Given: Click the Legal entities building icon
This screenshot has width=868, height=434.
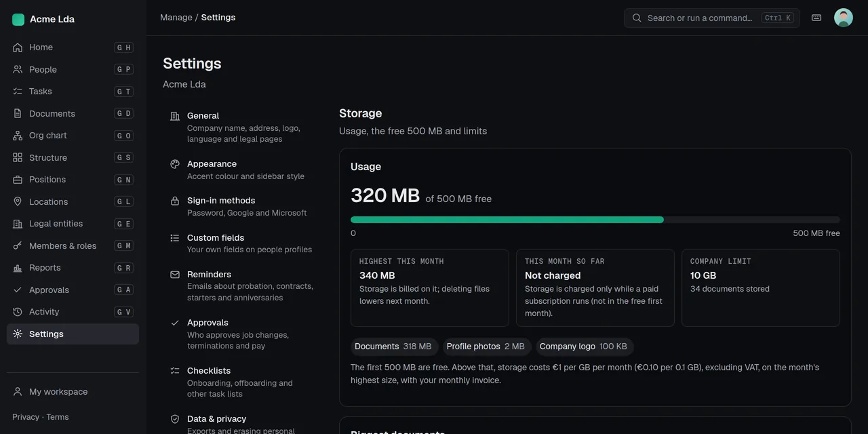Looking at the screenshot, I should pyautogui.click(x=18, y=224).
